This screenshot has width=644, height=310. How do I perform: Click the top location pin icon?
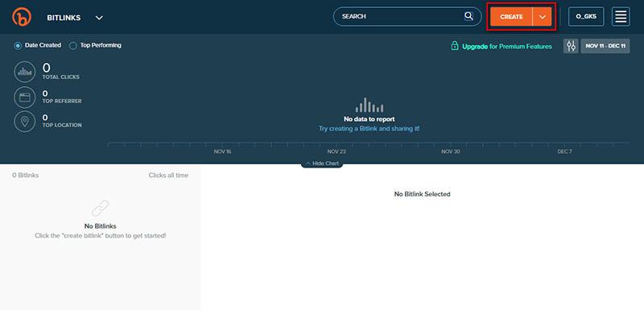25,122
